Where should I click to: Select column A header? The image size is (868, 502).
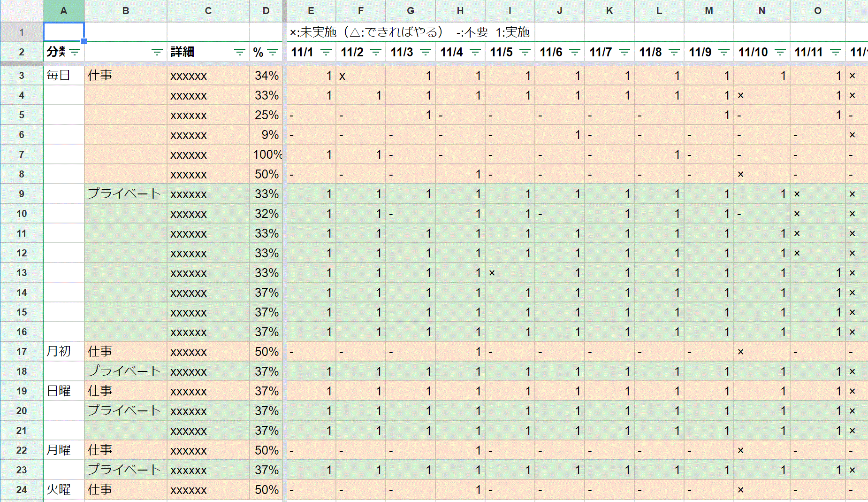pos(64,11)
